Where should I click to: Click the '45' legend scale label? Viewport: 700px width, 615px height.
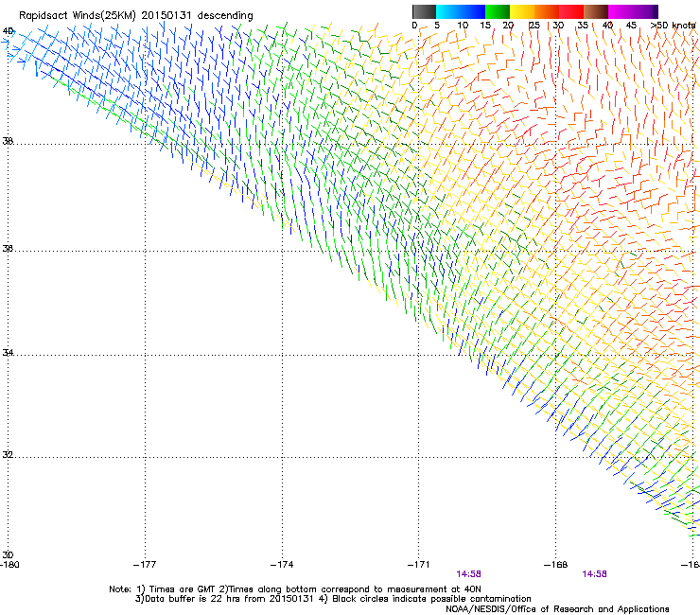(631, 26)
